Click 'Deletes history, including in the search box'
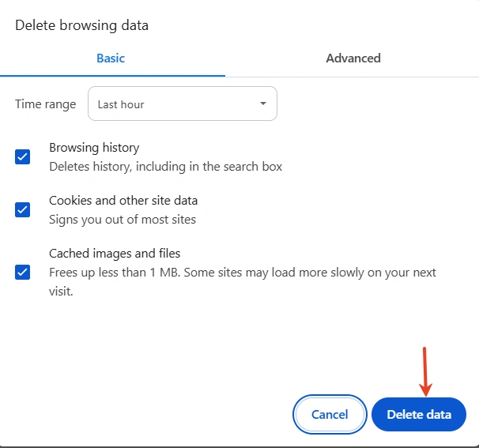Viewport: 479px width, 448px height. [x=165, y=167]
